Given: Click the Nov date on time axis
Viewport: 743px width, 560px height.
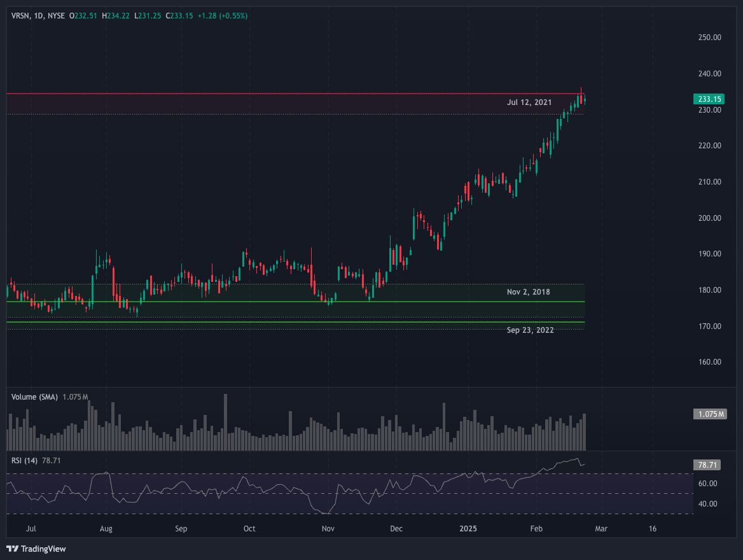Looking at the screenshot, I should tap(328, 528).
